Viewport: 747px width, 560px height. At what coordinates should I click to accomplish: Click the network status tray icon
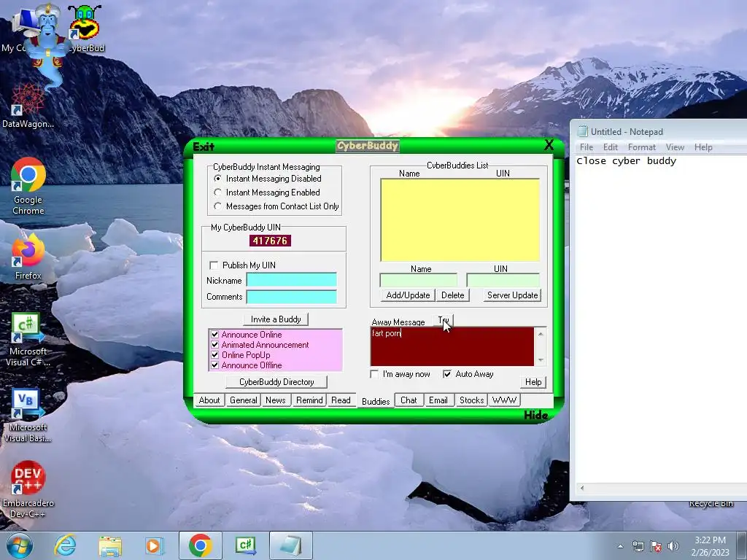point(638,546)
